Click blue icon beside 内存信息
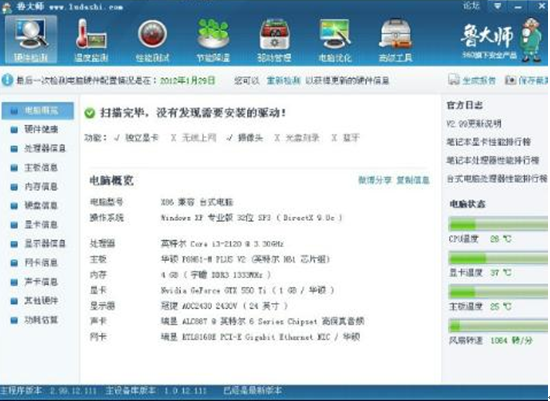 [x=14, y=187]
